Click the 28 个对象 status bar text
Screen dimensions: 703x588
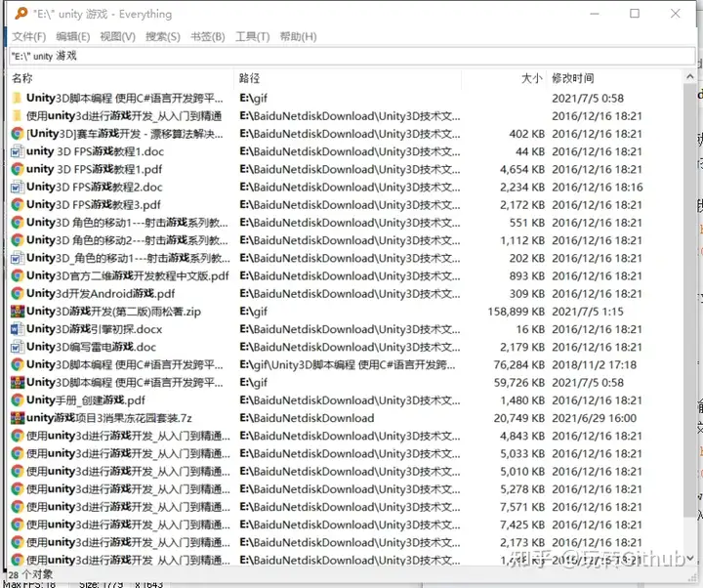click(x=30, y=574)
